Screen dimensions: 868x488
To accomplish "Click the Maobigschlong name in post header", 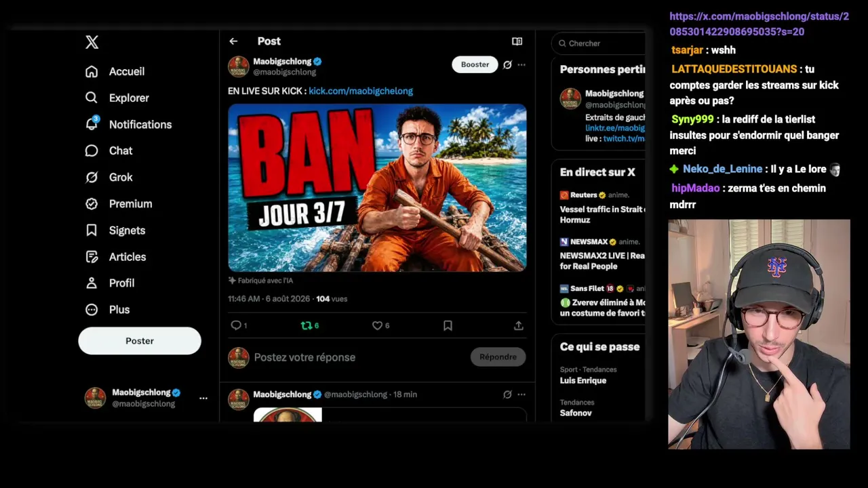I will pos(282,62).
